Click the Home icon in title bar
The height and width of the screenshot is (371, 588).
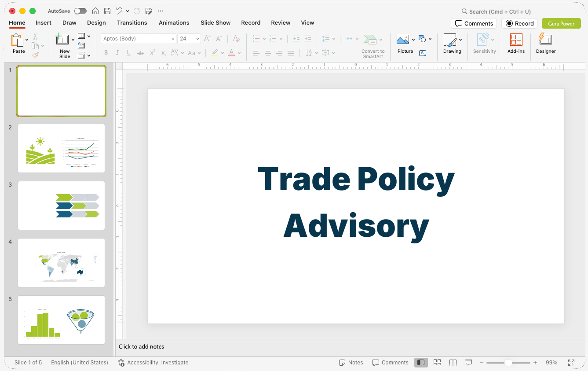tap(95, 11)
